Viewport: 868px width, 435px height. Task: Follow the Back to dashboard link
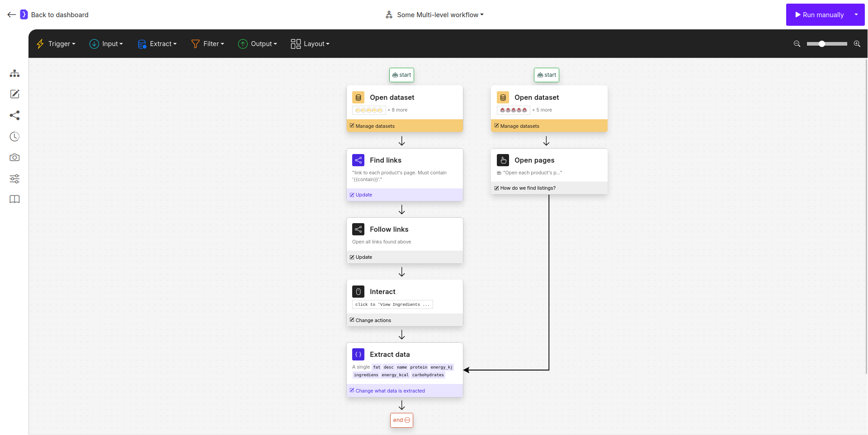60,14
